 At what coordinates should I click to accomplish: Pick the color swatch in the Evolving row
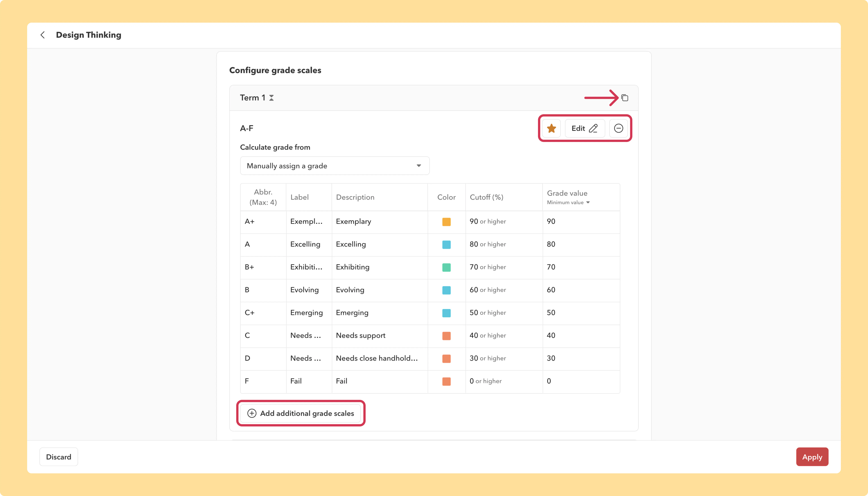[x=446, y=290]
